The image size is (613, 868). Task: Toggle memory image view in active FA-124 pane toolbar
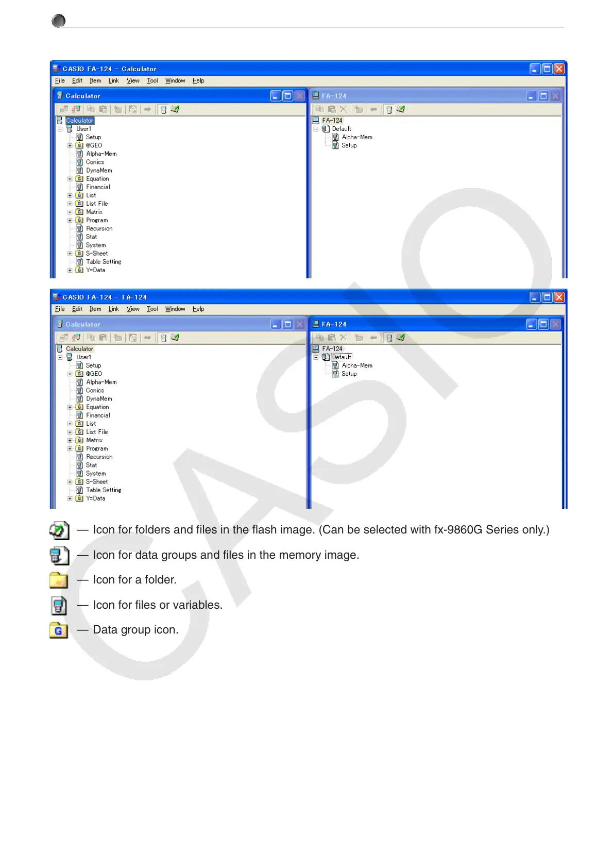click(389, 338)
